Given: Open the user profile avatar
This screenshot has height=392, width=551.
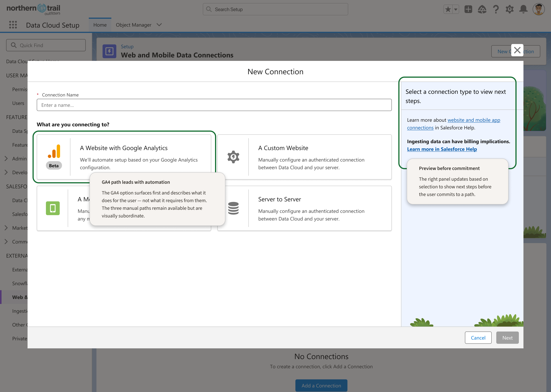Looking at the screenshot, I should (x=538, y=9).
